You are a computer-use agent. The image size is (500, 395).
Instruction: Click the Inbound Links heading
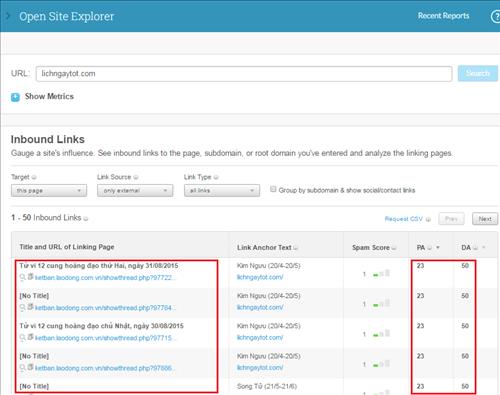coord(48,139)
